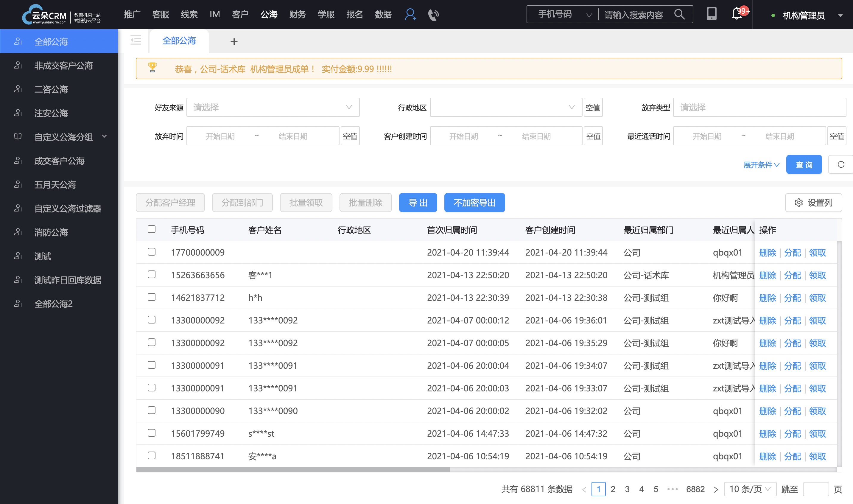The height and width of the screenshot is (504, 853).
Task: Click the 导出 button
Action: 418,202
